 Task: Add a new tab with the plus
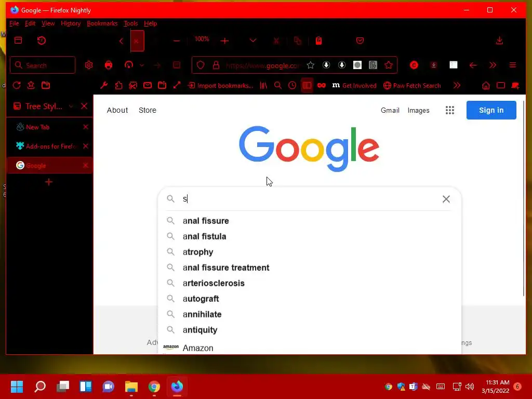[49, 182]
